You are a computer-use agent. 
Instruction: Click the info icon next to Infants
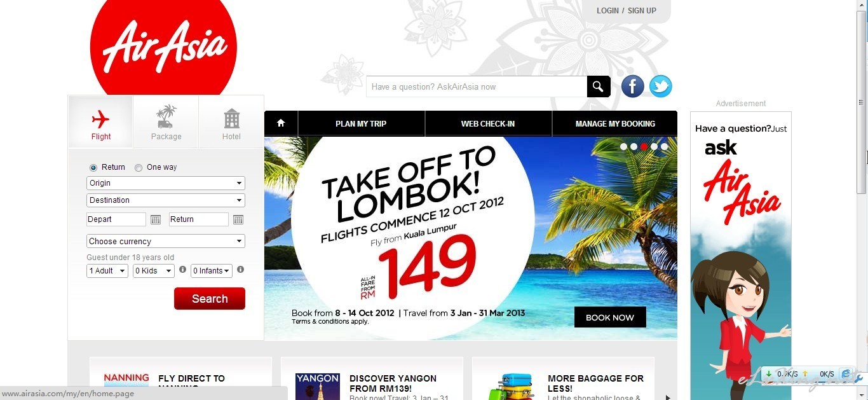click(240, 270)
